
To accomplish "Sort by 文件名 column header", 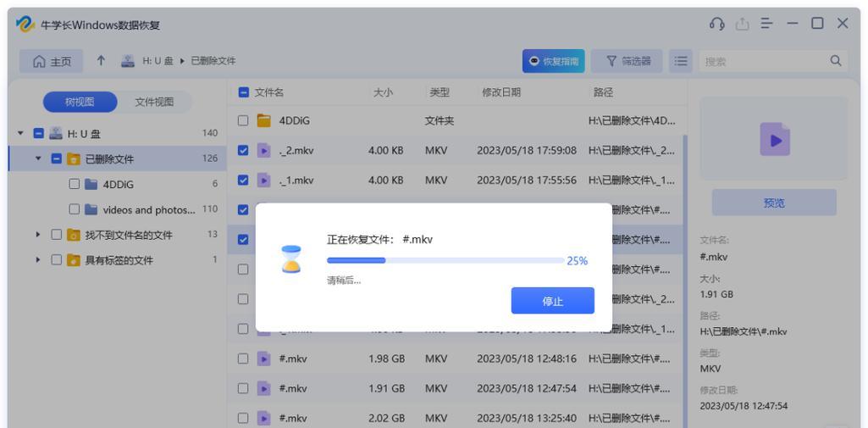I will pos(269,92).
